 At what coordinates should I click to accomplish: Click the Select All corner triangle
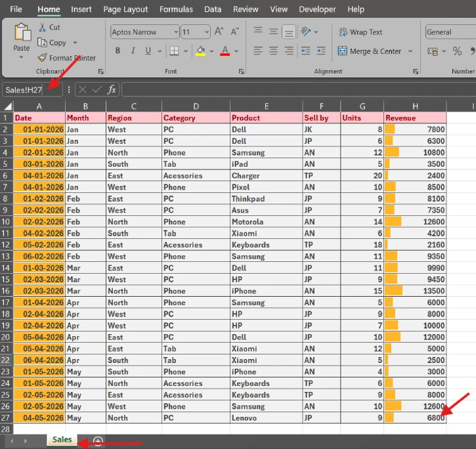pyautogui.click(x=7, y=106)
